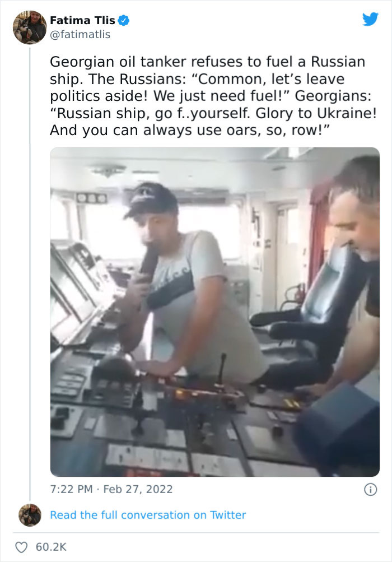Click the Feb 27, 2022 date
The height and width of the screenshot is (562, 392).
pyautogui.click(x=138, y=489)
